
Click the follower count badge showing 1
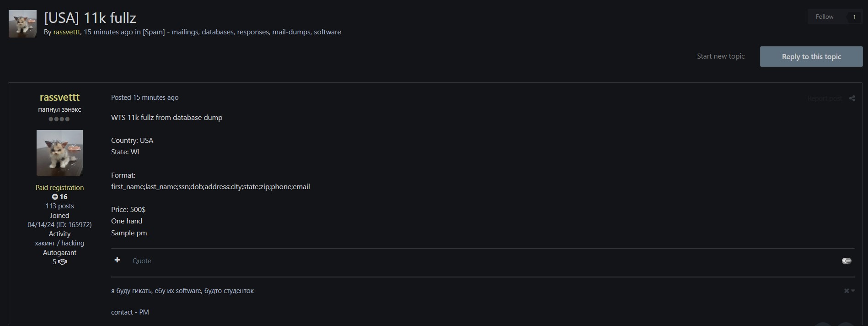[x=854, y=17]
